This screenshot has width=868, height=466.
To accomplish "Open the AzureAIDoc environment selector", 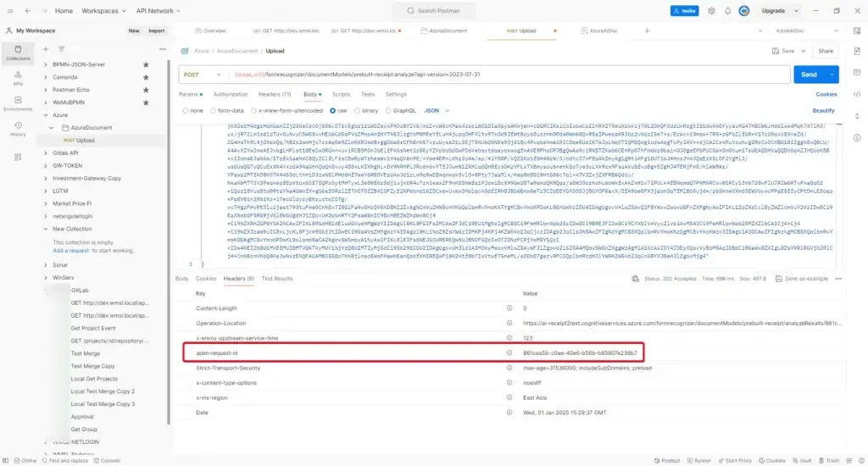I will [807, 31].
